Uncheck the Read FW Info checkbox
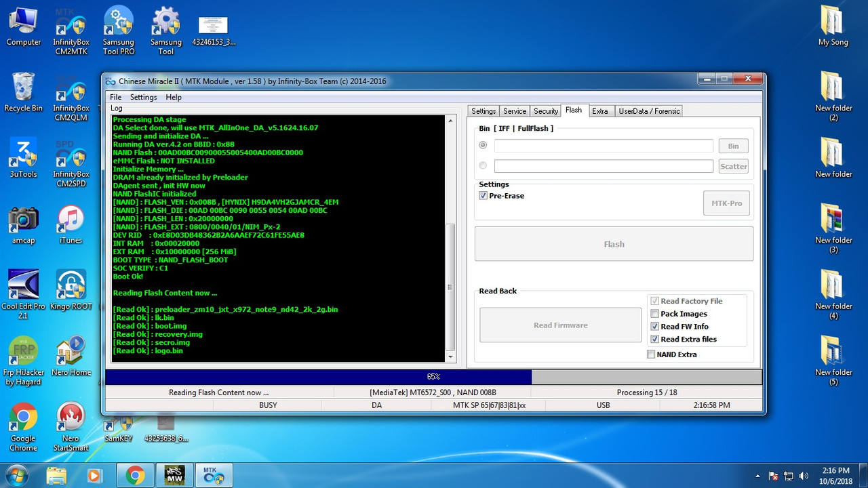 coord(654,327)
